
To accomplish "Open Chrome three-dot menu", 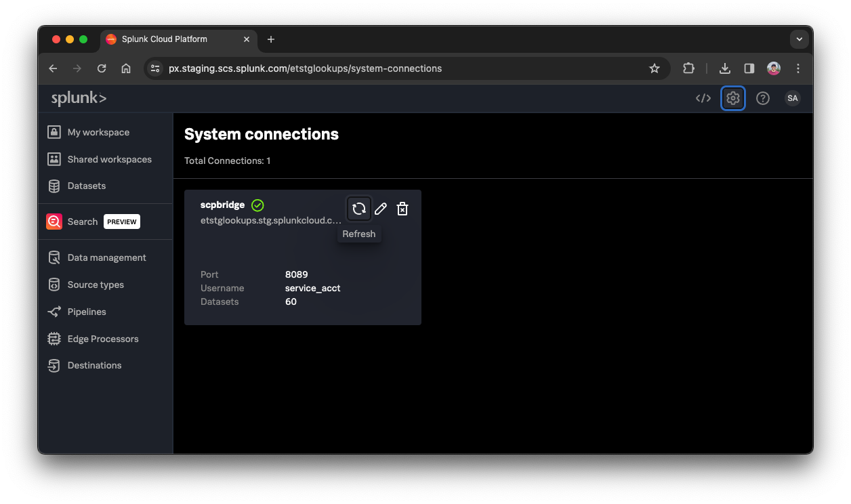I will pos(798,68).
